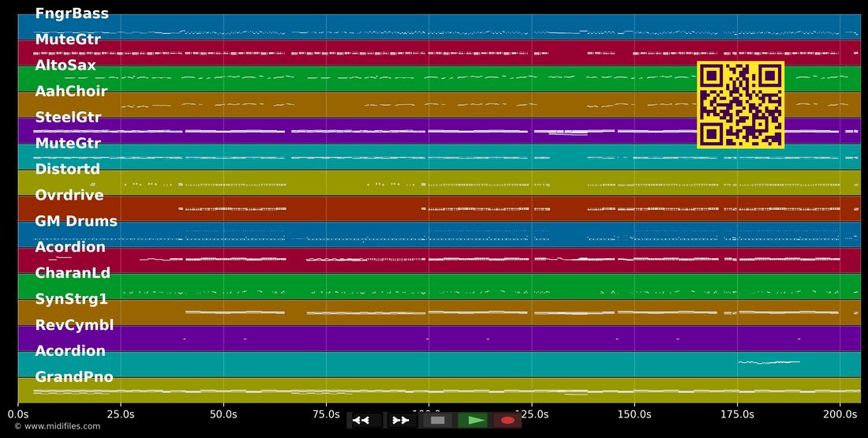
Task: Click the 125.0s time axis label
Action: click(x=531, y=414)
